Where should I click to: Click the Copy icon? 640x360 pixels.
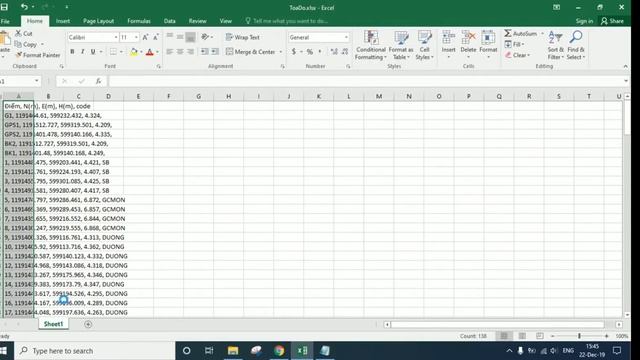(18, 44)
